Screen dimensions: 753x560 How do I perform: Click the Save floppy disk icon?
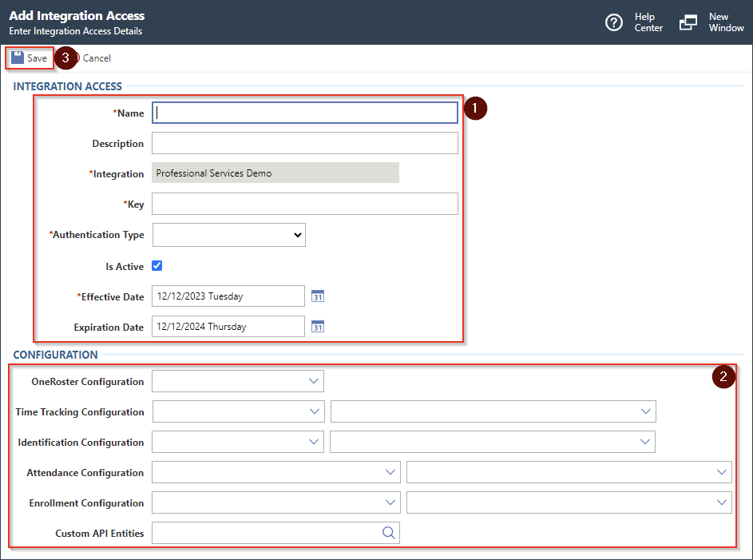pos(18,58)
